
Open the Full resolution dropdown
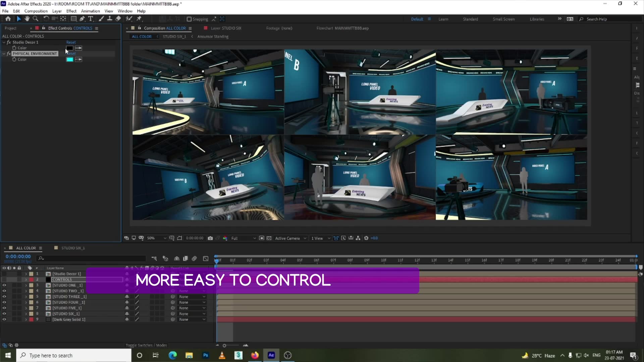point(244,238)
